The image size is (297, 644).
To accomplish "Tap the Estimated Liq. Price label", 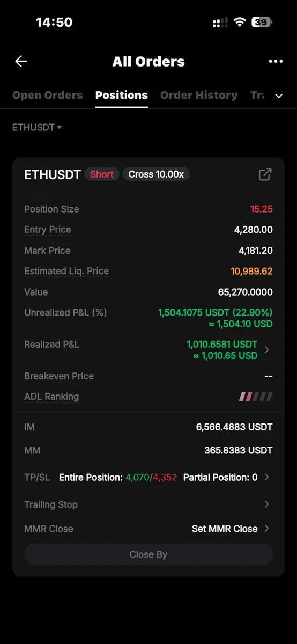I will pyautogui.click(x=66, y=271).
